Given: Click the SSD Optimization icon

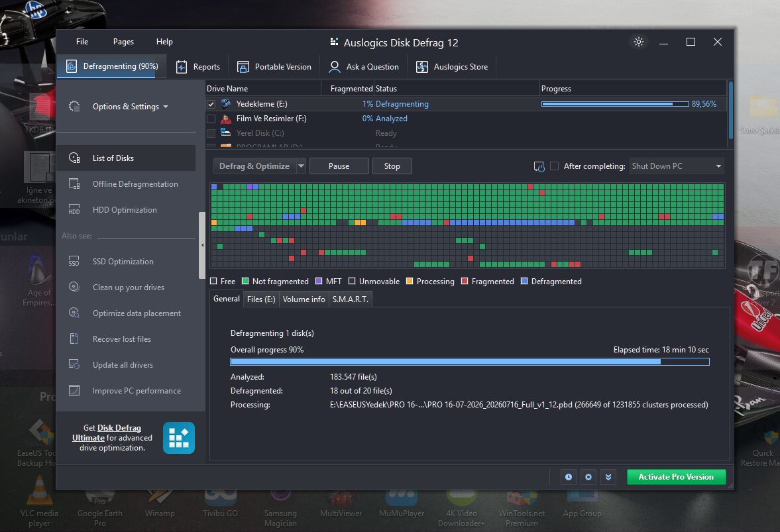Looking at the screenshot, I should (x=74, y=262).
